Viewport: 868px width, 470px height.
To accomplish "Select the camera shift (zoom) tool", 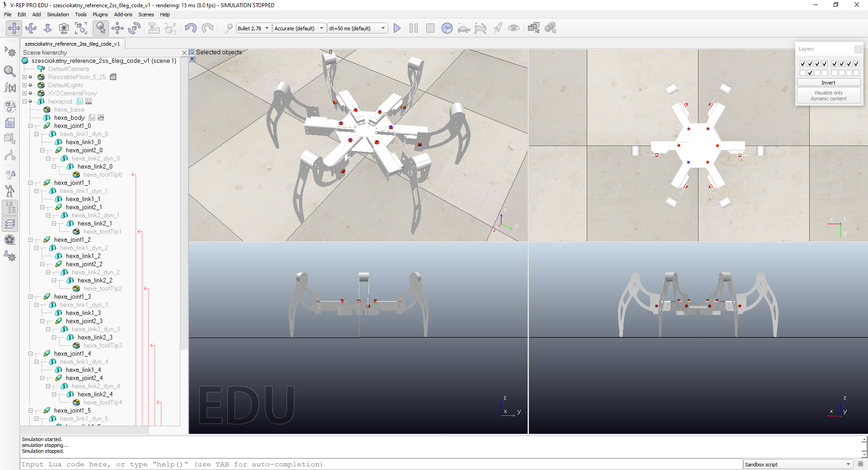I will pos(47,28).
